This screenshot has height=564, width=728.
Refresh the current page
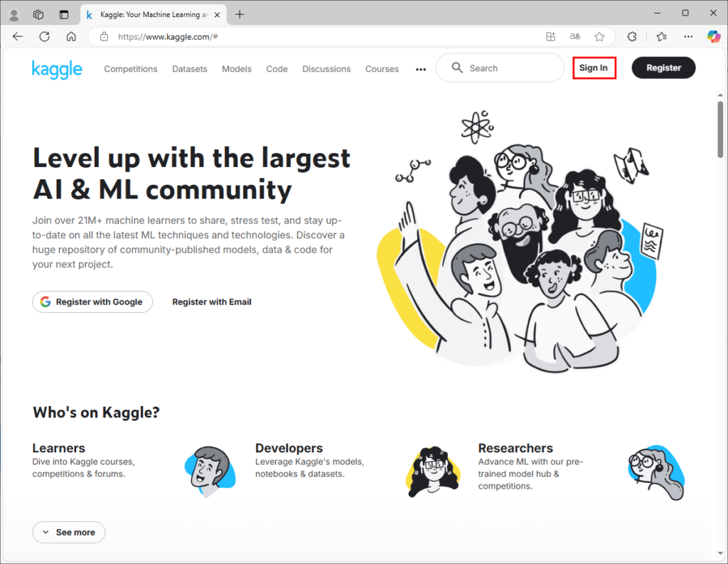click(44, 36)
